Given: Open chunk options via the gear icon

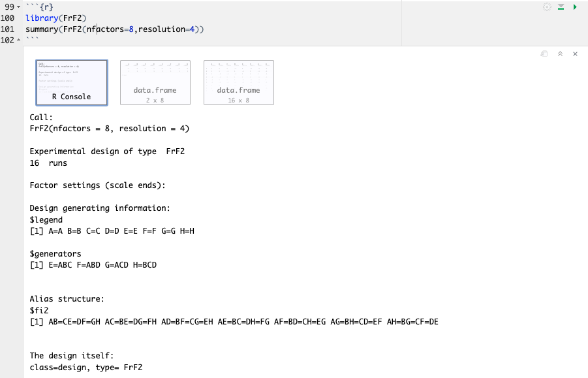Looking at the screenshot, I should [547, 6].
